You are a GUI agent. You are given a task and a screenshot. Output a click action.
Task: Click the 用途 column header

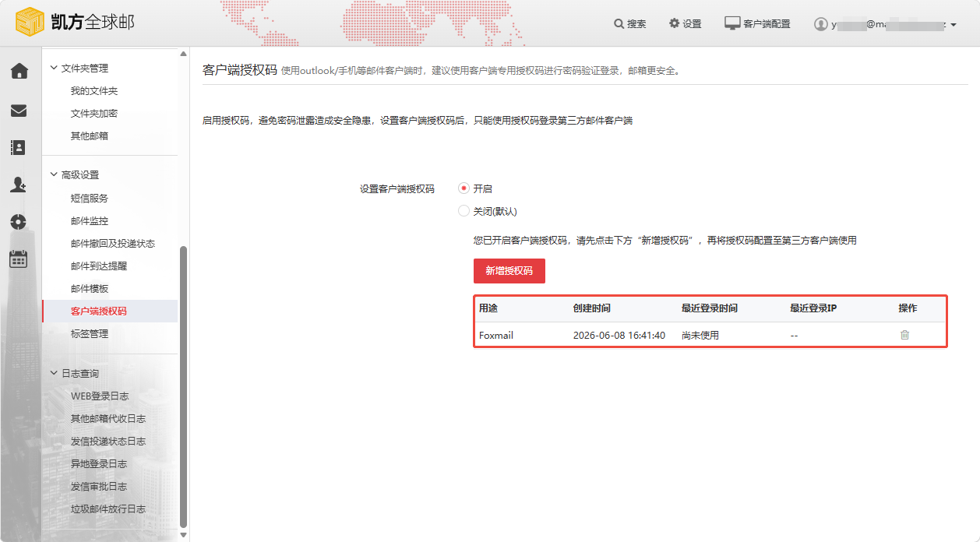coord(488,308)
